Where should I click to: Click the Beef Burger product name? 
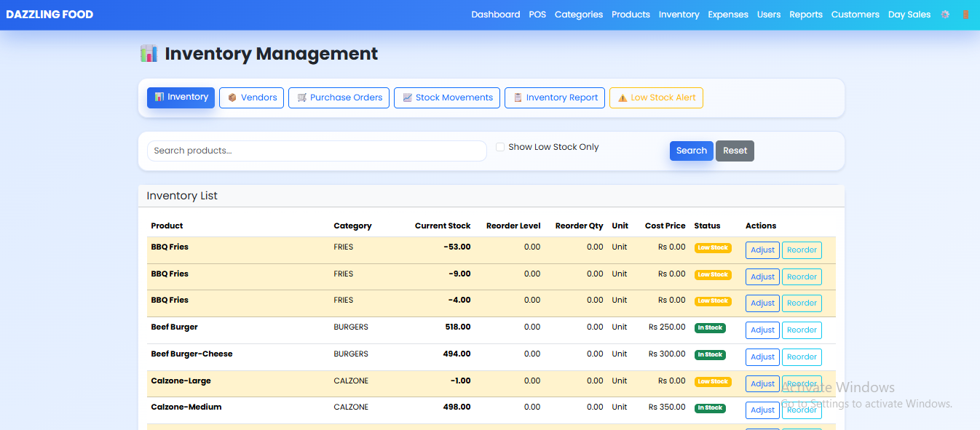pyautogui.click(x=174, y=327)
